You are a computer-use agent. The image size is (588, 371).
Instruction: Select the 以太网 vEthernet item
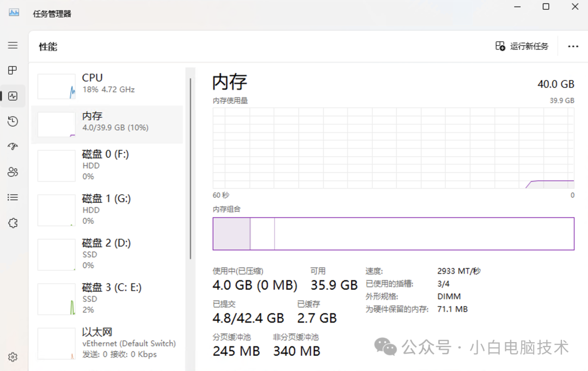point(107,343)
